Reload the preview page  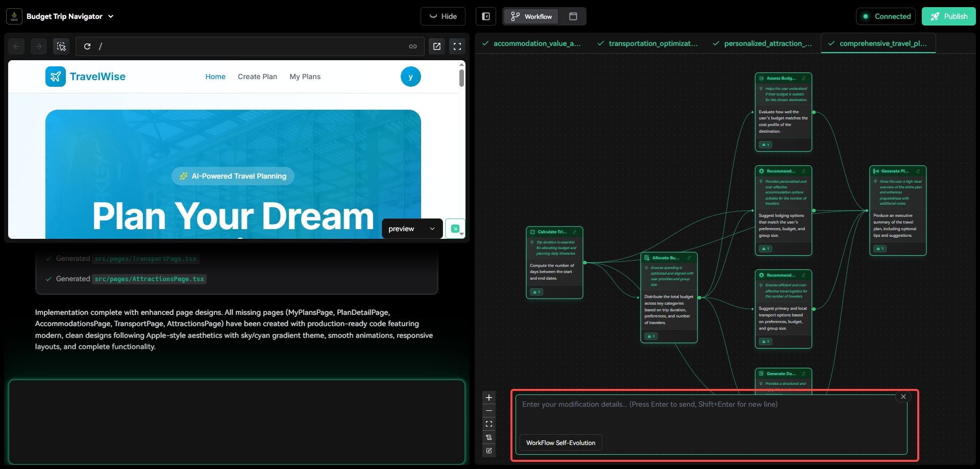(x=87, y=46)
